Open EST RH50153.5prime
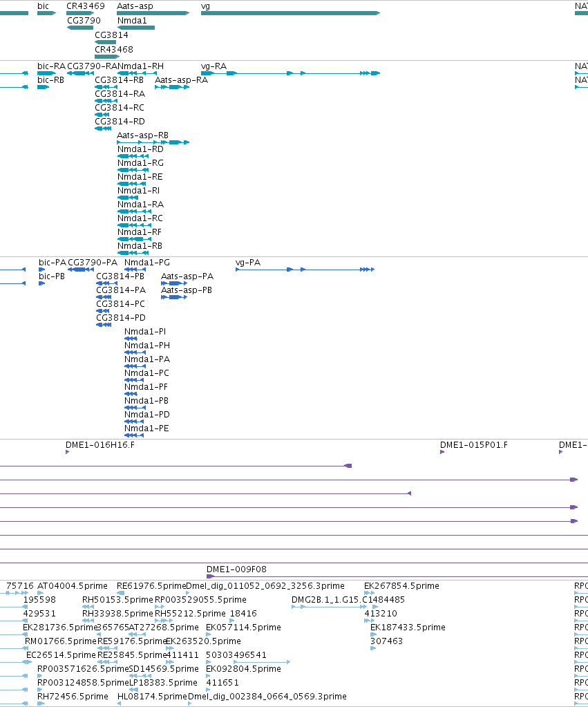The width and height of the screenshot is (588, 707). 117,600
